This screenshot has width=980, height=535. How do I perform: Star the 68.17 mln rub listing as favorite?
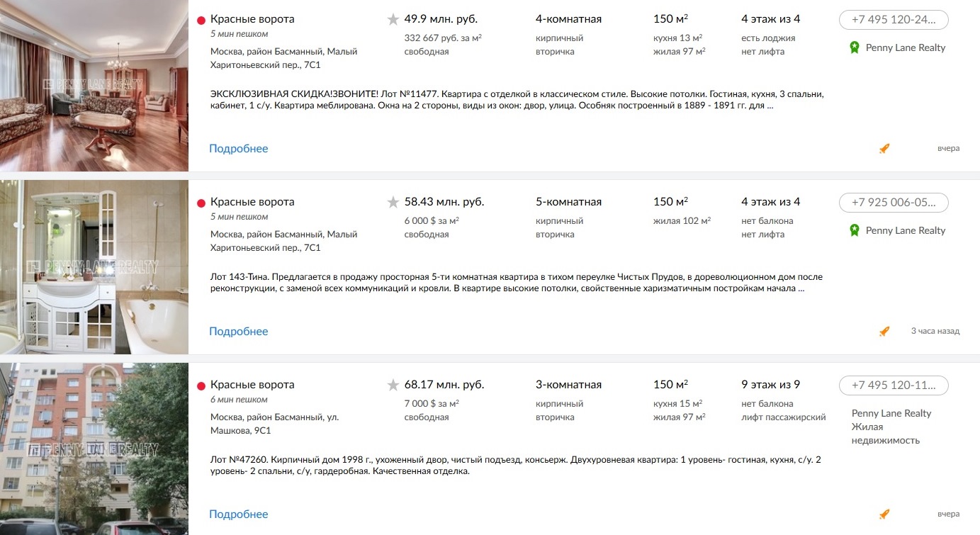(x=393, y=385)
